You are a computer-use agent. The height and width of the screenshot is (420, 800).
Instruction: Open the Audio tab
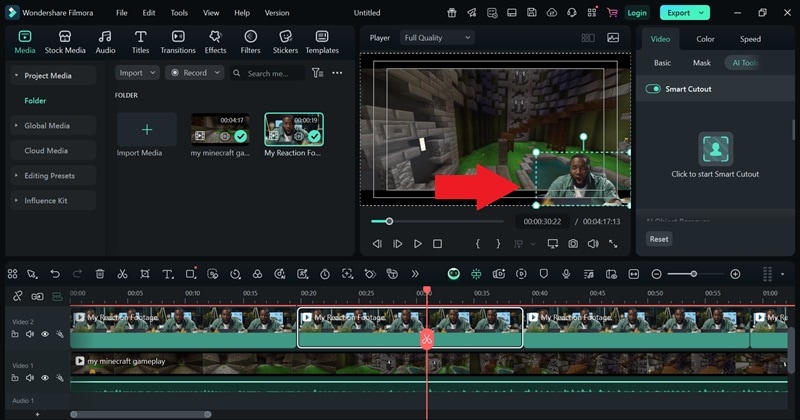click(105, 42)
